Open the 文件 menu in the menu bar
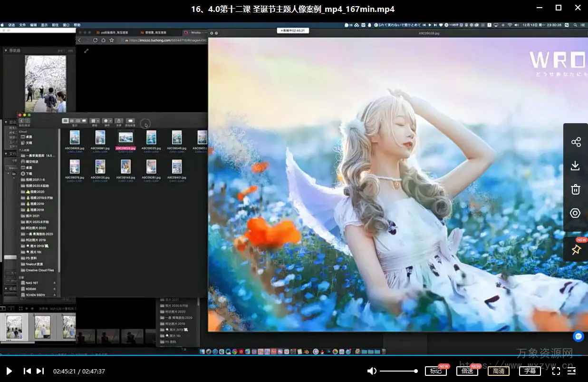Image resolution: width=588 pixels, height=382 pixels. coord(22,25)
